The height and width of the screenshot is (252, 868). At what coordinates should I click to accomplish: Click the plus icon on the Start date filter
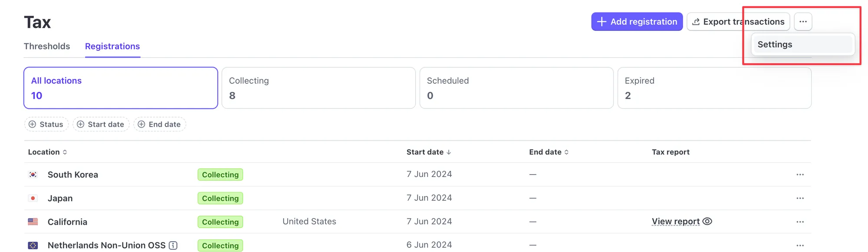click(x=81, y=124)
